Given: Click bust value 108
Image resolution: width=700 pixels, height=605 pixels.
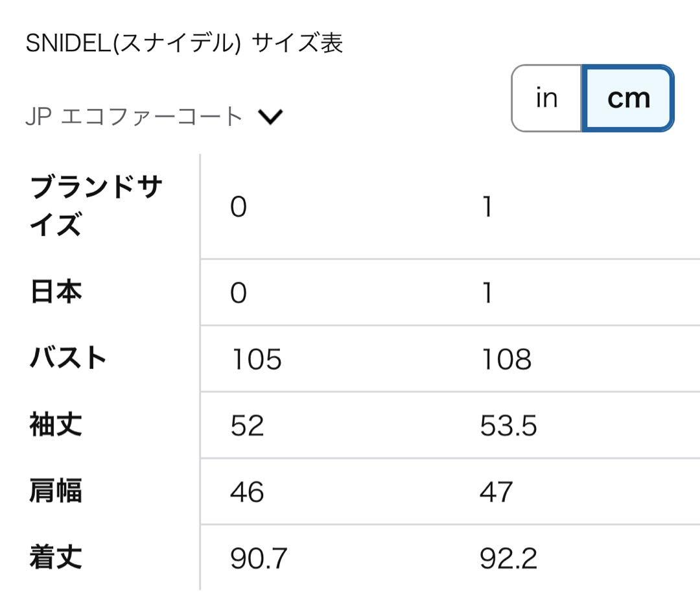Looking at the screenshot, I should pos(506,359).
